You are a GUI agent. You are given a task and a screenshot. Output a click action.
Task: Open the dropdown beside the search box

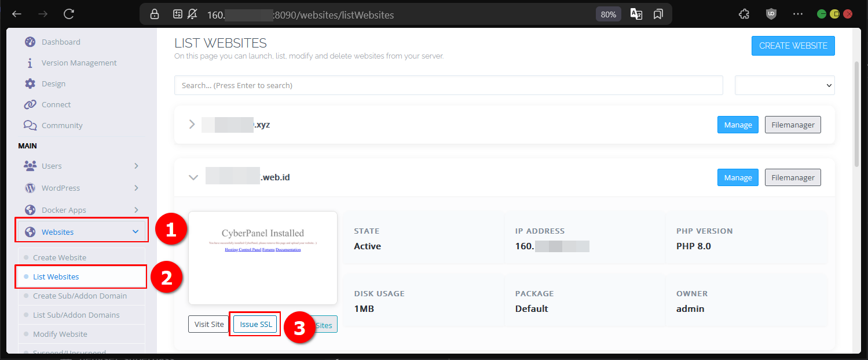(784, 85)
